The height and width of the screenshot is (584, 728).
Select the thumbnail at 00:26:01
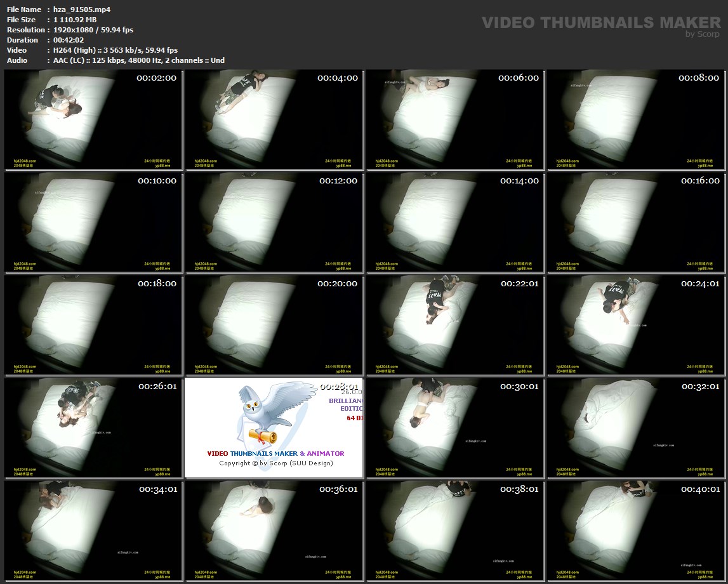pyautogui.click(x=93, y=428)
